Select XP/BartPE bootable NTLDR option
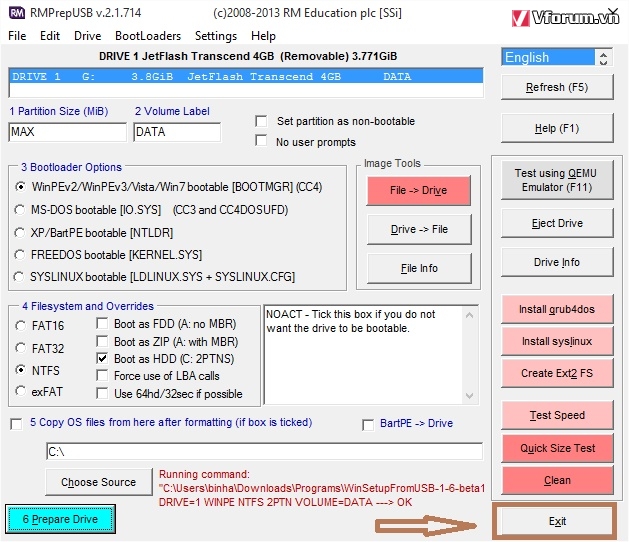This screenshot has width=629, height=542. point(20,233)
